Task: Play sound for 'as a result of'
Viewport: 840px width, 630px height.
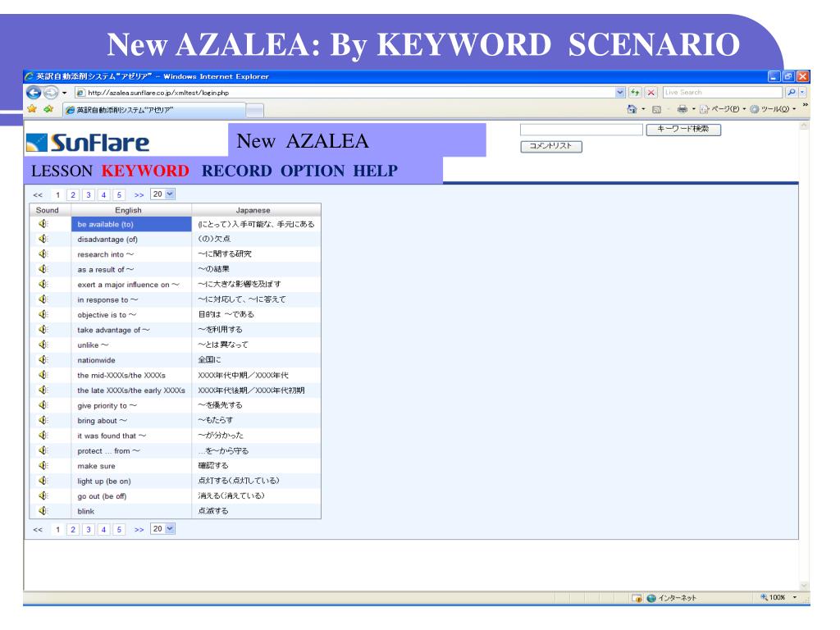Action: coord(43,269)
